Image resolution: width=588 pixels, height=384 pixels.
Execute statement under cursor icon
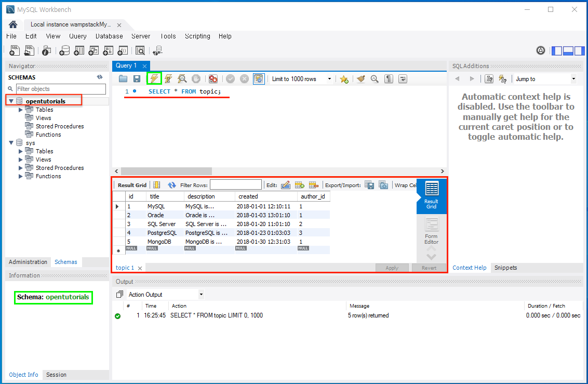tap(168, 79)
